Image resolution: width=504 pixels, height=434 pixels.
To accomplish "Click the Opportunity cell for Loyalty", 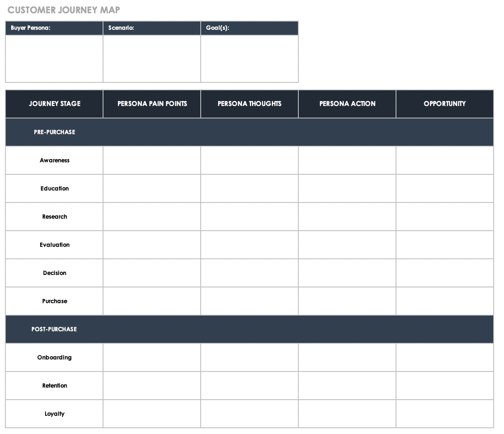I will [x=444, y=414].
